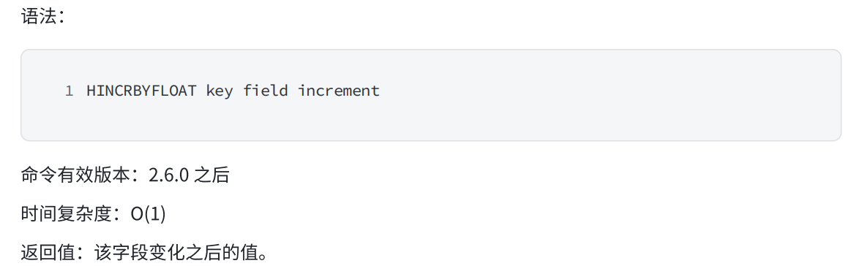Select line number 1 in code block
Screen dimensions: 868x266
[x=70, y=91]
